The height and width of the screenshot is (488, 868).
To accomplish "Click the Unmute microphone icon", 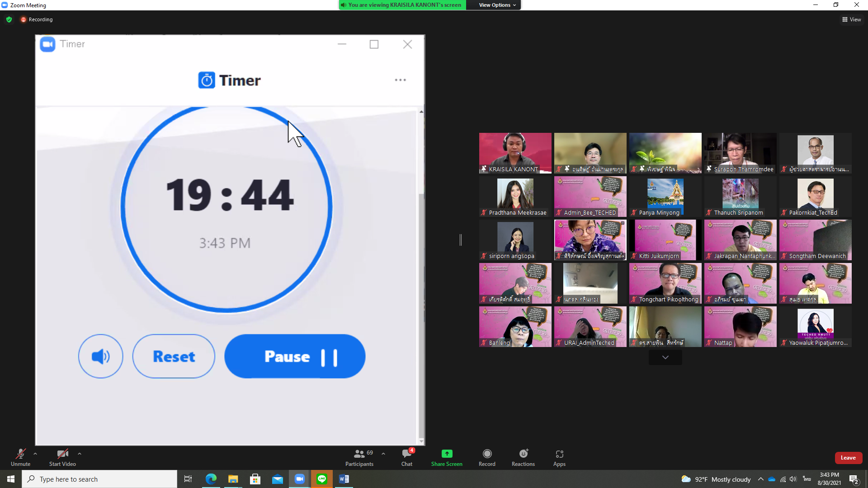I will click(20, 454).
